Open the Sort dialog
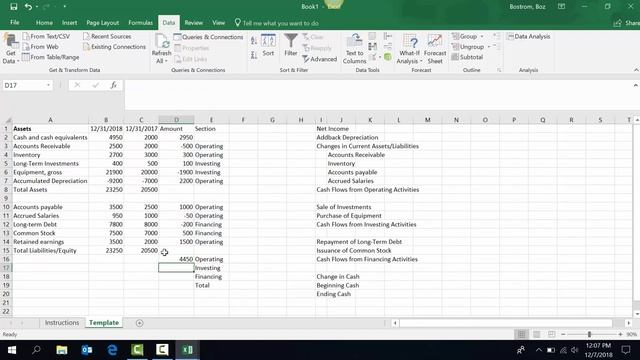The image size is (640, 360). [268, 45]
